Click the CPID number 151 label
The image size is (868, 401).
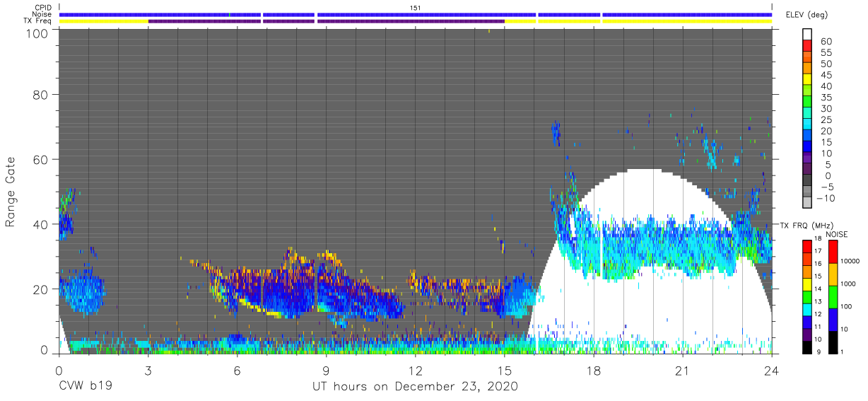(x=416, y=7)
